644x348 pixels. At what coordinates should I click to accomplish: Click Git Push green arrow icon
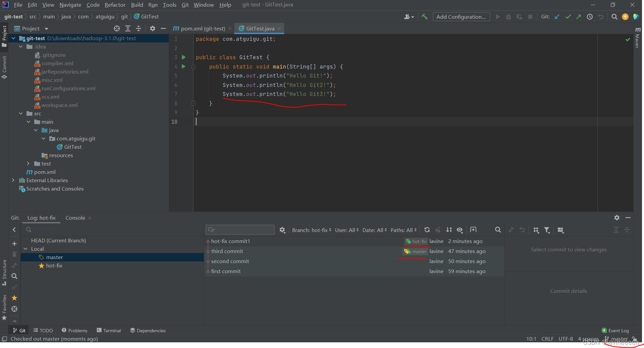pos(579,17)
